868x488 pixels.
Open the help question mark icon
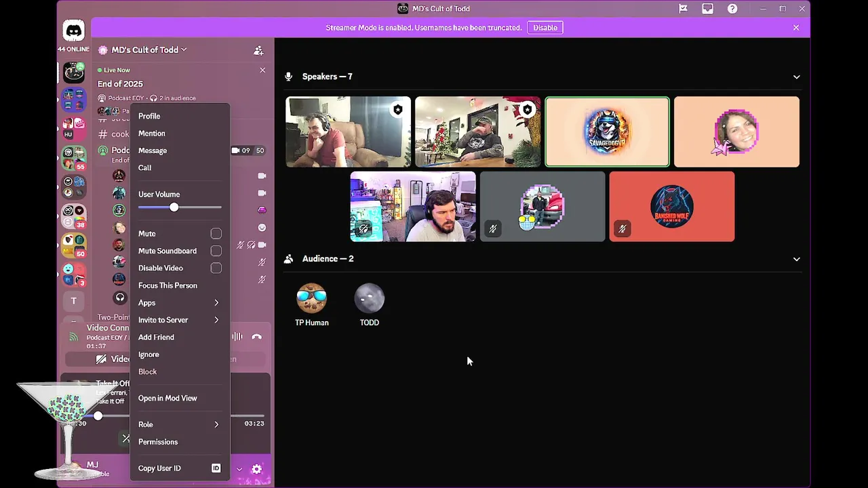coord(732,9)
